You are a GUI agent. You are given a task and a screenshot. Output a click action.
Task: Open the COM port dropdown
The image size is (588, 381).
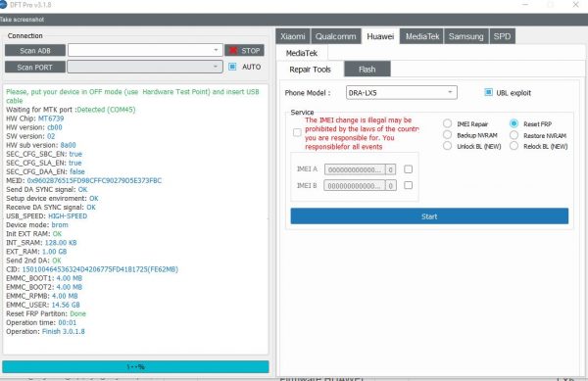pos(145,67)
